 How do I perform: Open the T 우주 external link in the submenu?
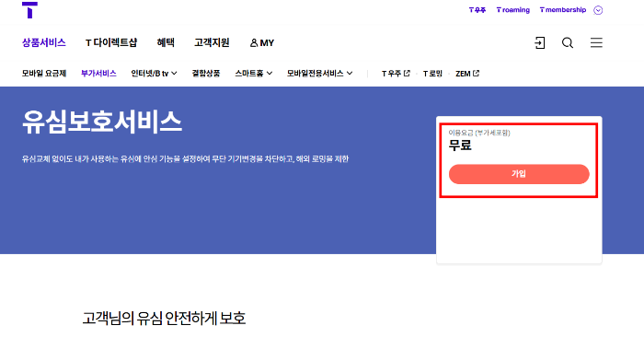(396, 73)
